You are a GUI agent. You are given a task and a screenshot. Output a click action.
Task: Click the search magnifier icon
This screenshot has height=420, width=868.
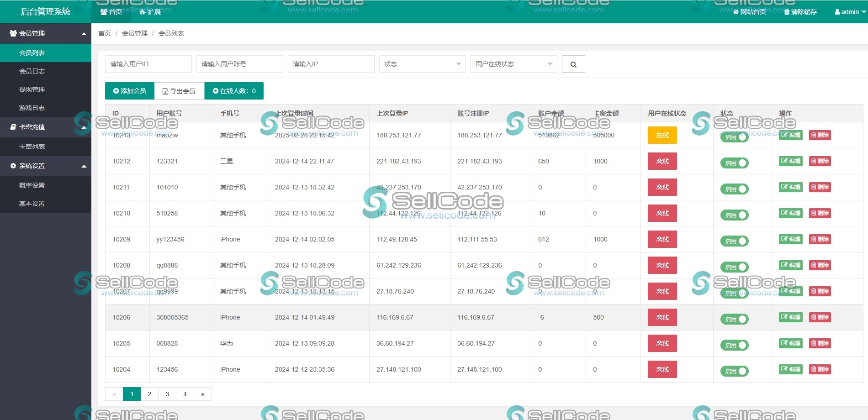point(573,64)
